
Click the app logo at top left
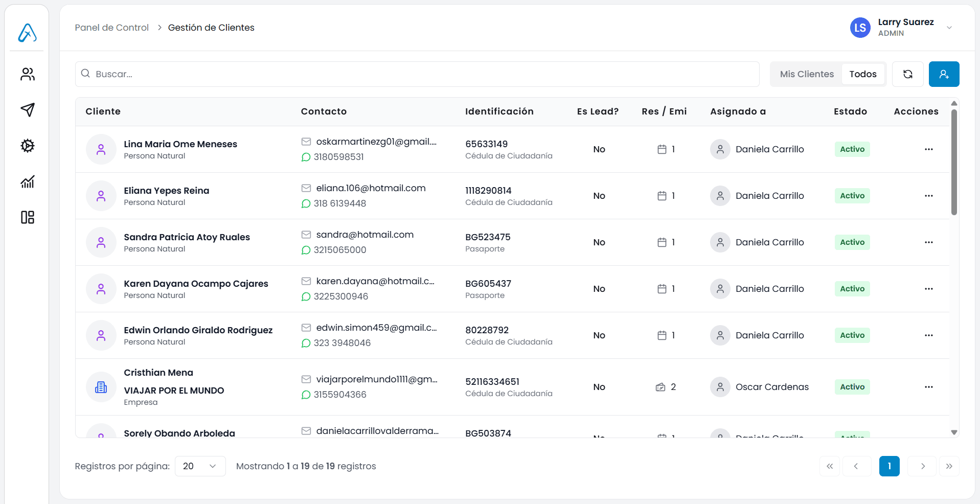tap(28, 33)
